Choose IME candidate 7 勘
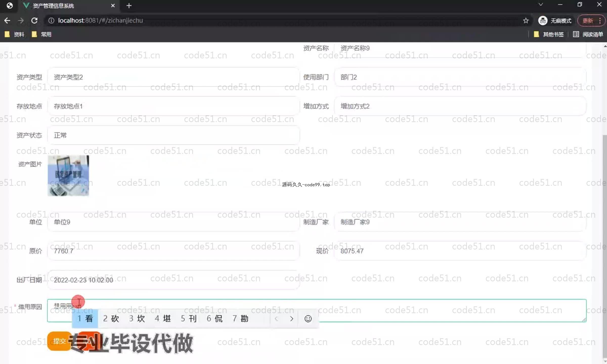 (x=241, y=318)
